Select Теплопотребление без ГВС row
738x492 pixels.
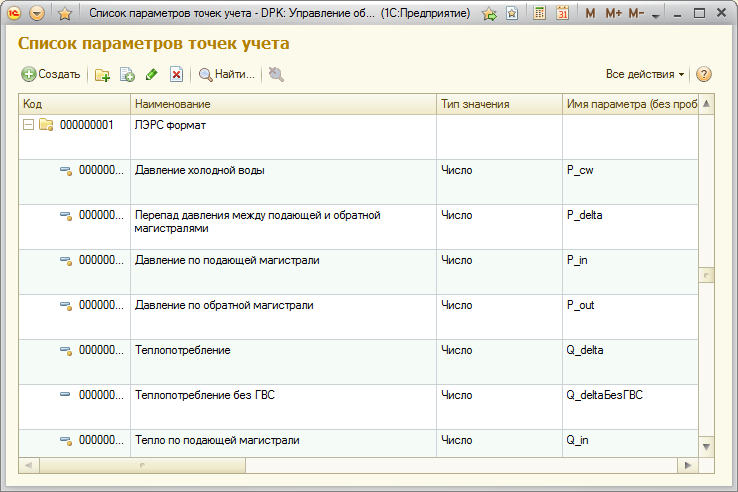(x=358, y=407)
